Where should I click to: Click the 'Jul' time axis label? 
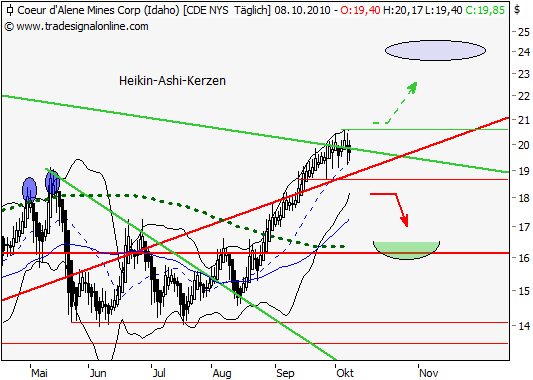[159, 373]
